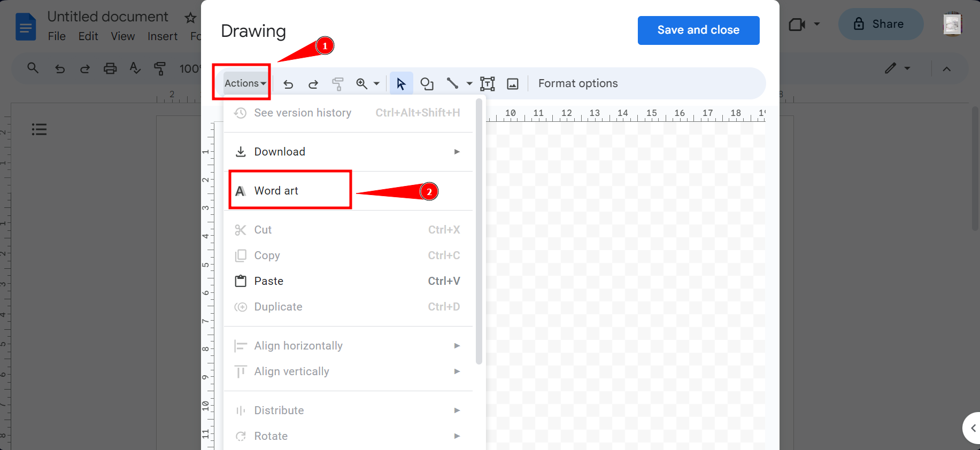Click the zoom magnifier icon in Drawing toolbar
The width and height of the screenshot is (980, 450).
(362, 83)
